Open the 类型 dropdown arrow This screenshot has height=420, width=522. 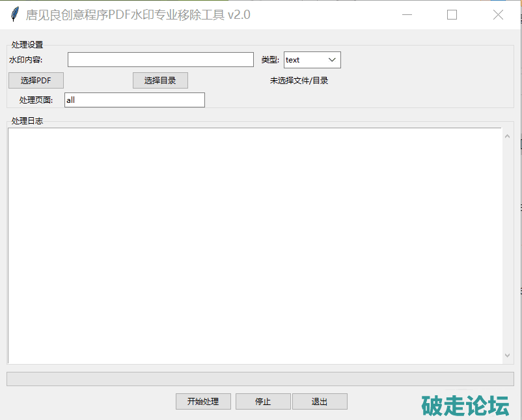point(332,60)
